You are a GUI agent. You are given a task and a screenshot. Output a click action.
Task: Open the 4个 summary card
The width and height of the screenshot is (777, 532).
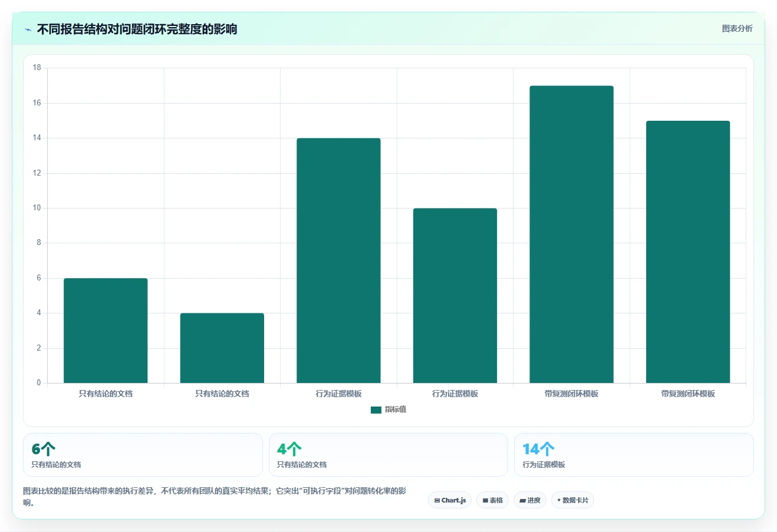pyautogui.click(x=388, y=455)
